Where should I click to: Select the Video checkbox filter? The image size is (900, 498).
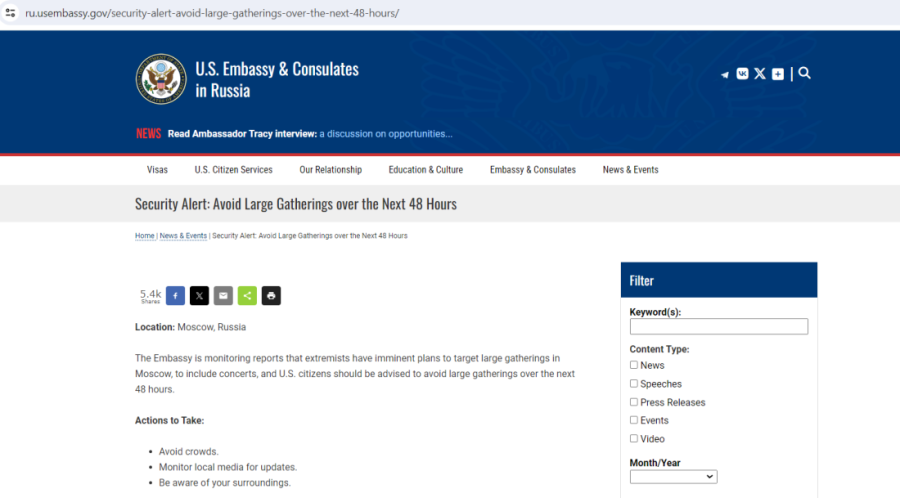[x=634, y=438]
